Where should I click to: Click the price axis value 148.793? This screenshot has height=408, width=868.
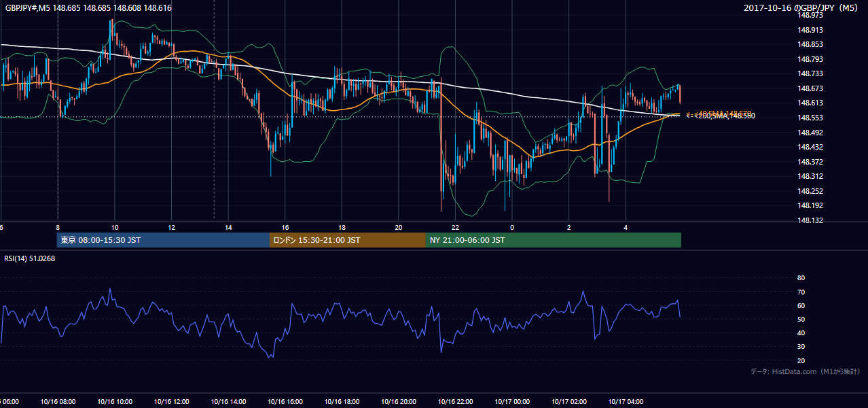[x=810, y=59]
